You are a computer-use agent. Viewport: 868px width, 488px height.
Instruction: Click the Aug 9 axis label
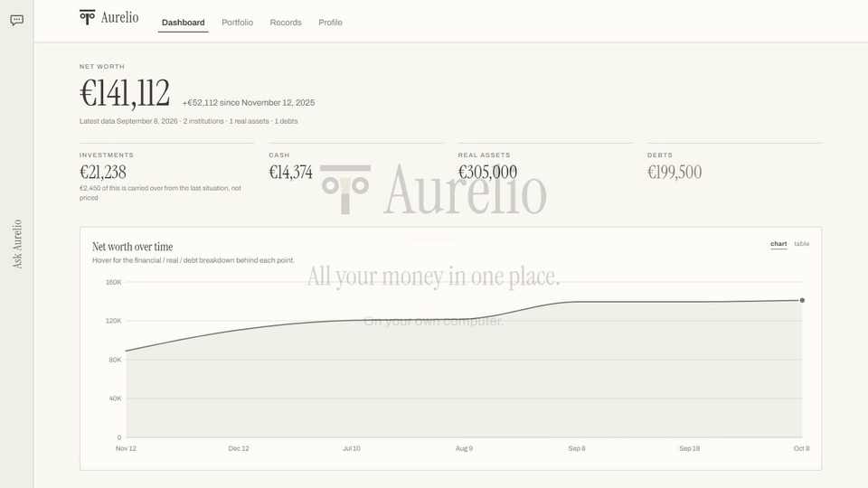coord(464,449)
